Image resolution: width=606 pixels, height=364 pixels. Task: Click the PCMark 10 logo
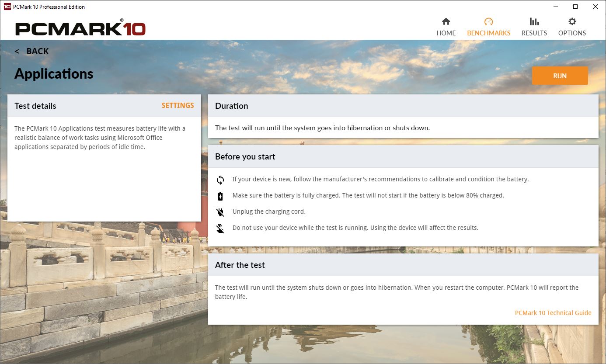coord(80,28)
